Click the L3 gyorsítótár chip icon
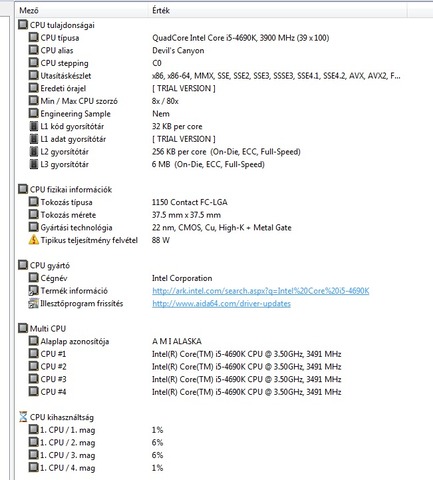Image resolution: width=433 pixels, height=480 pixels. 33,164
